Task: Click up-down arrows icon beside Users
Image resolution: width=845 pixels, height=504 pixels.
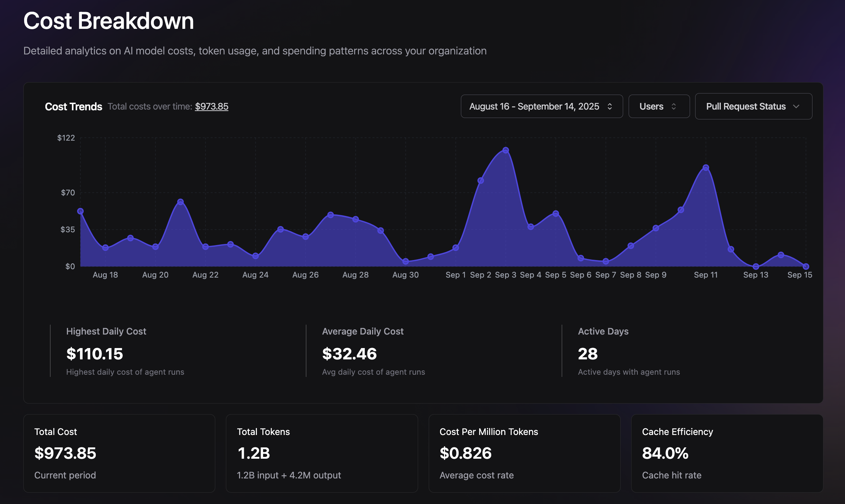Action: (x=674, y=106)
